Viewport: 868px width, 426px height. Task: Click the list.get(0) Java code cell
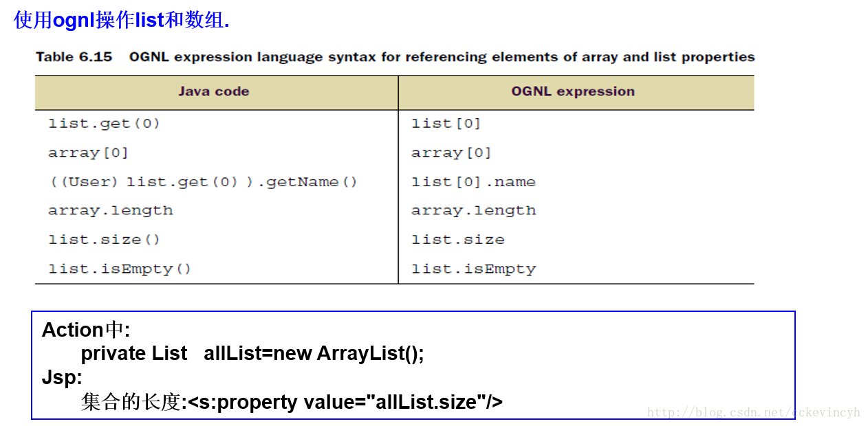point(104,124)
